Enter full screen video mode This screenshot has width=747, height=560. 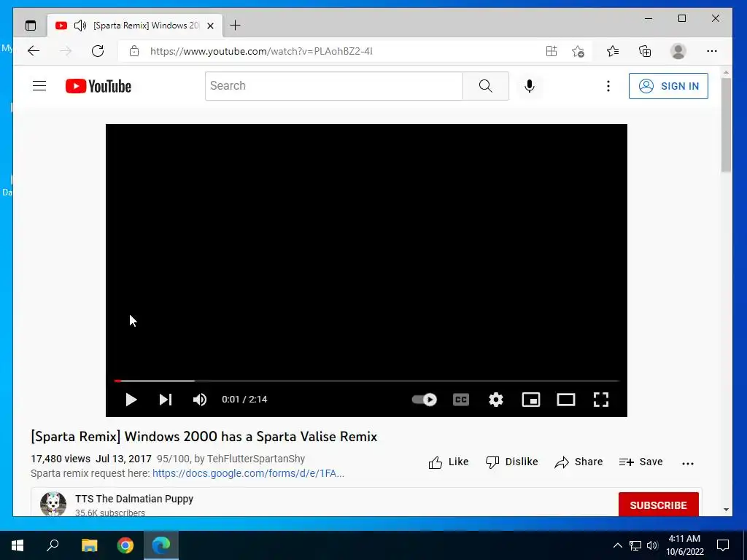[x=601, y=400]
